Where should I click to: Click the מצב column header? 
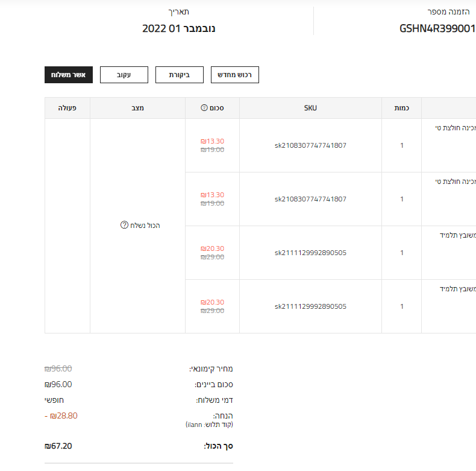[x=137, y=108]
